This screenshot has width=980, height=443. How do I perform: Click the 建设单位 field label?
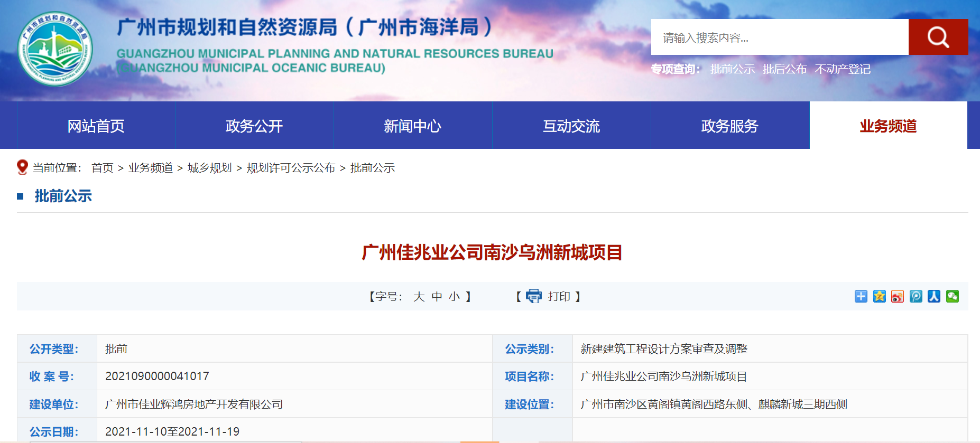54,404
